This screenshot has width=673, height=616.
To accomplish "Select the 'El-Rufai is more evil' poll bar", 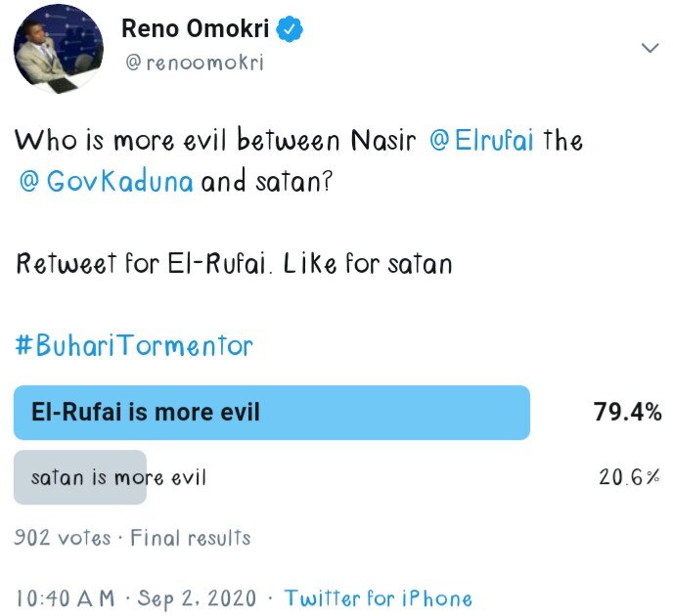I will click(x=272, y=413).
